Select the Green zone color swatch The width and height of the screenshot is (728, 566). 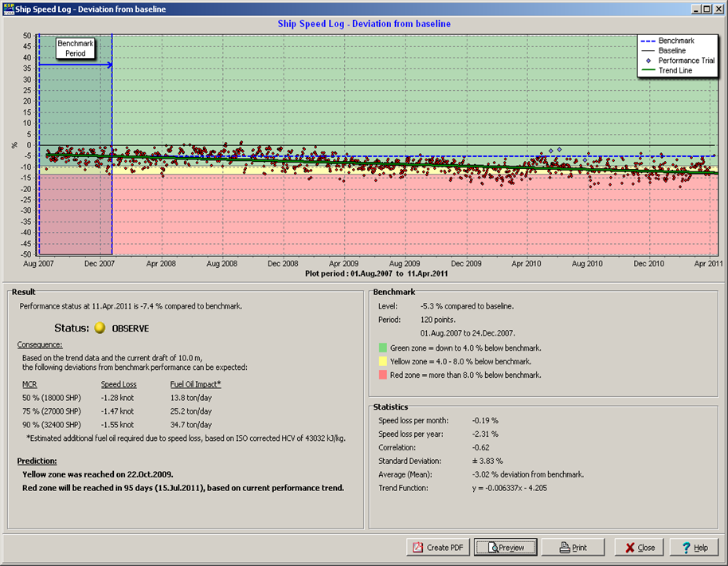pos(383,348)
